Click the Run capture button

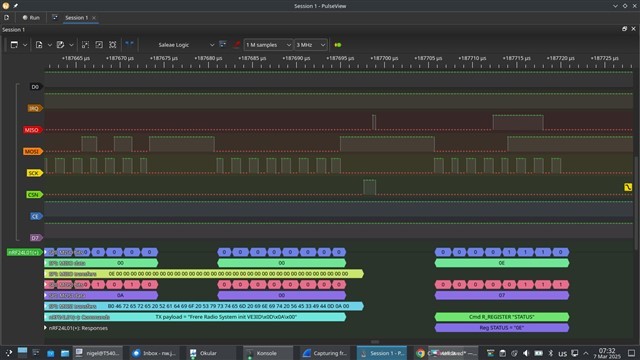pyautogui.click(x=31, y=18)
